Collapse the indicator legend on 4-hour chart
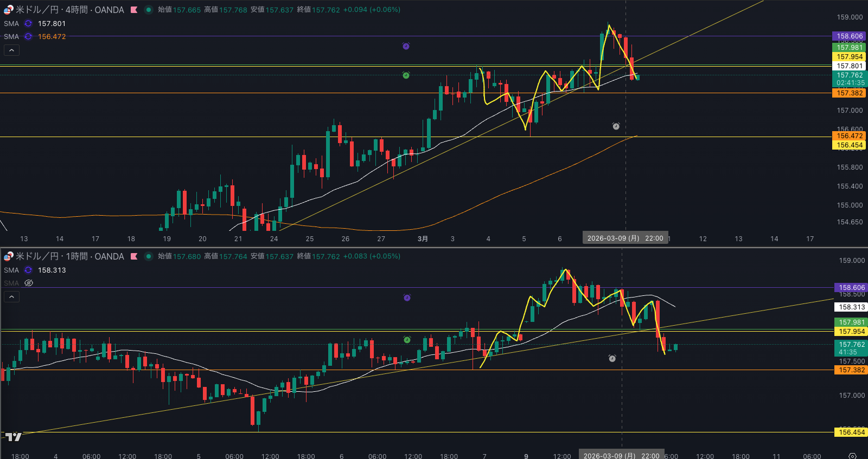Screen dimensions: 868x459 point(11,50)
